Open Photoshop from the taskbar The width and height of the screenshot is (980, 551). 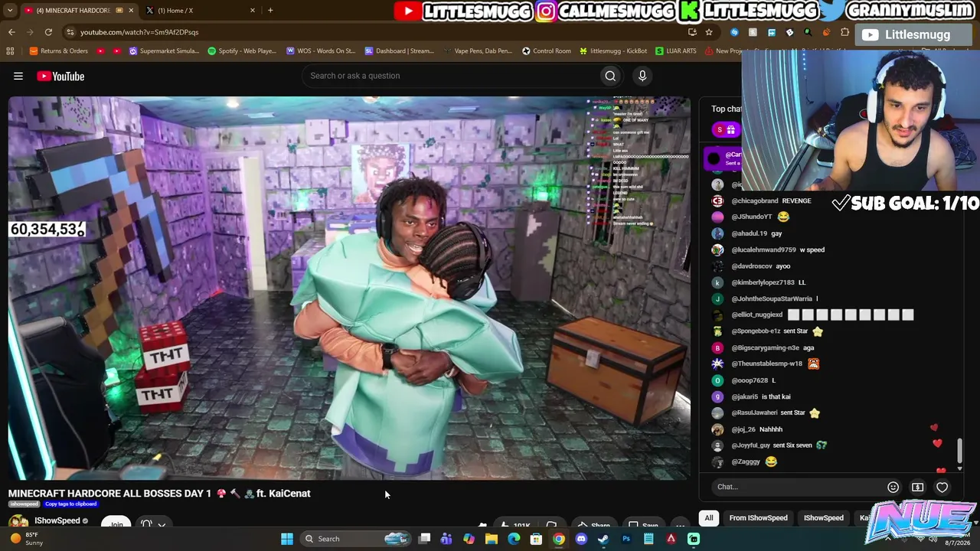pyautogui.click(x=626, y=539)
